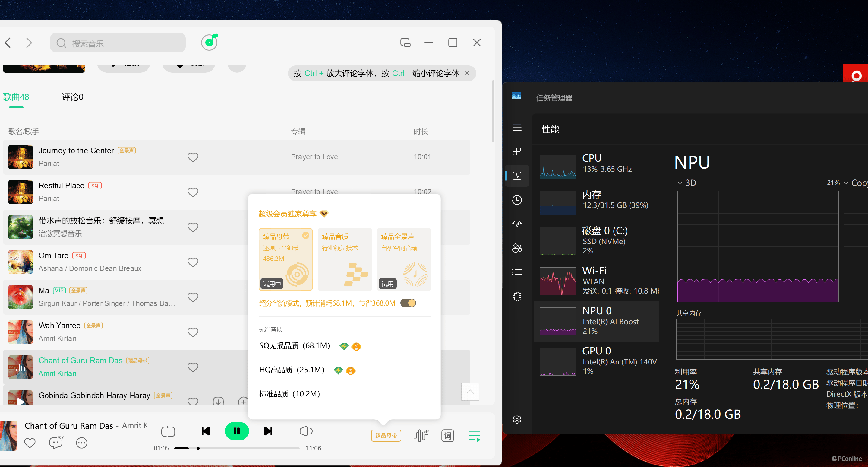Image resolution: width=868 pixels, height=467 pixels.
Task: Favorite the currently playing song
Action: [30, 443]
